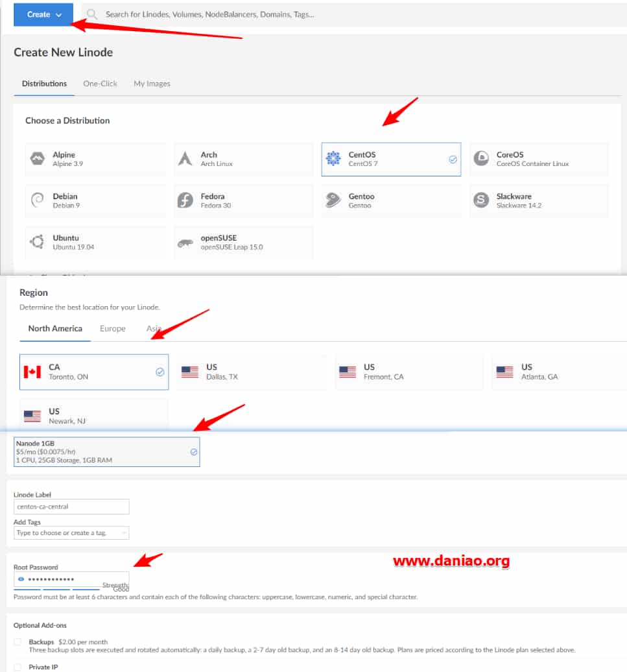Select the Slackware logo icon

(x=481, y=200)
